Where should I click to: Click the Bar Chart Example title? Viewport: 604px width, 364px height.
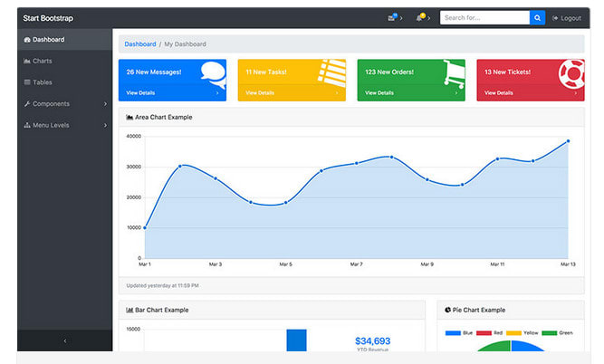coord(162,310)
